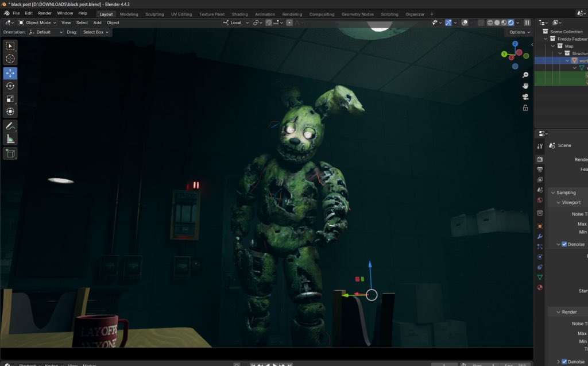Choose the Measure tool
Screen dimensions: 588x366
(10, 139)
